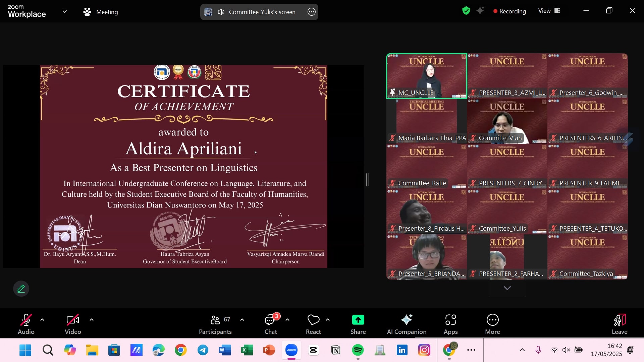Select Maria Barbara Elna_PPA tile

coord(427,121)
